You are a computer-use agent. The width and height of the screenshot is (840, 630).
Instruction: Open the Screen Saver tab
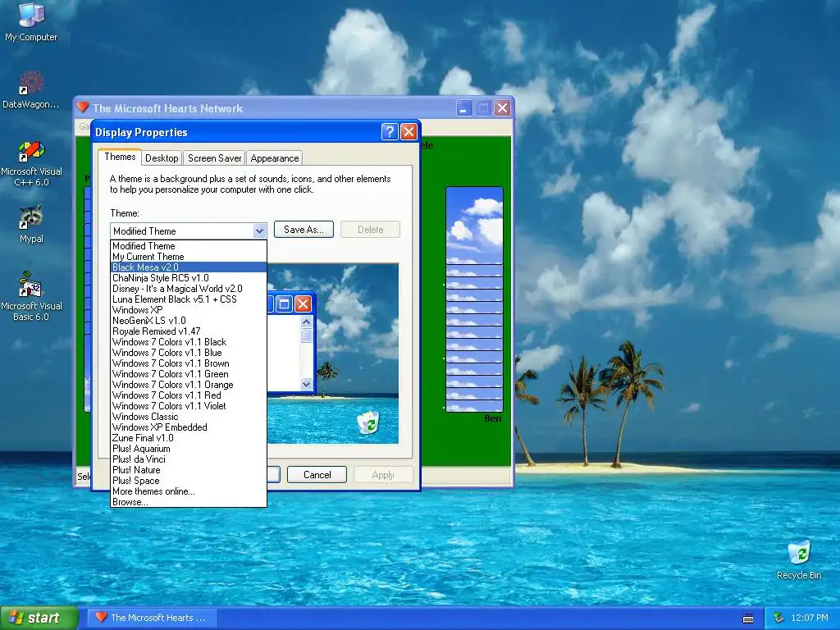point(214,158)
